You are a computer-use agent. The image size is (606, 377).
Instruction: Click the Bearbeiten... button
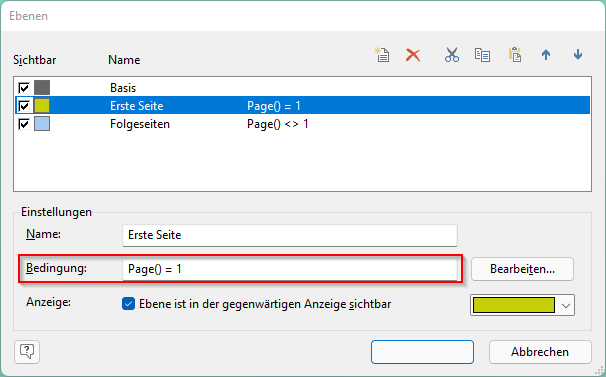click(x=522, y=269)
